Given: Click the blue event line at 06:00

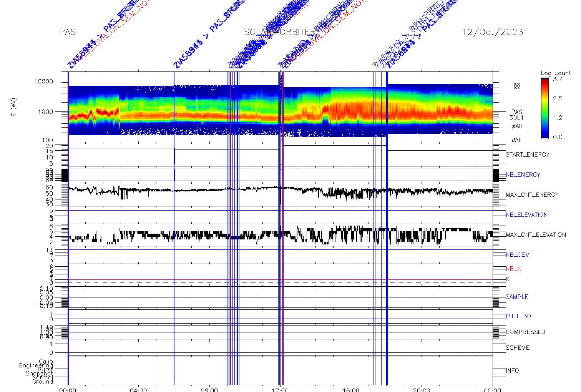Looking at the screenshot, I should [174, 228].
